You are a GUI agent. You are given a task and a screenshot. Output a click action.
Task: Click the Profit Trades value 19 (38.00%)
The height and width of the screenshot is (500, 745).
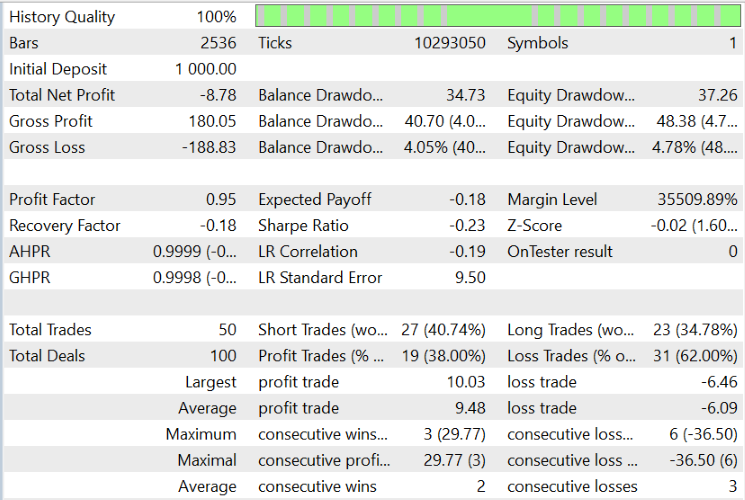(444, 356)
